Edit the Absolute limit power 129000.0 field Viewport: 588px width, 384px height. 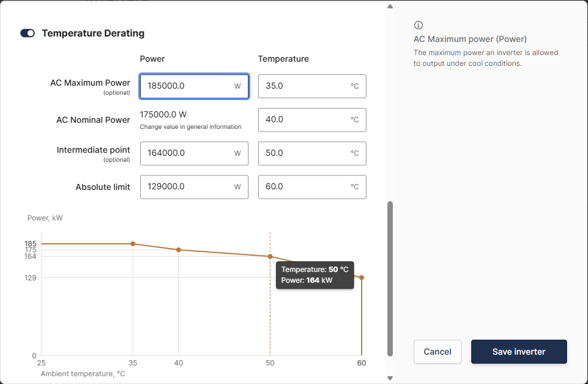pyautogui.click(x=194, y=187)
